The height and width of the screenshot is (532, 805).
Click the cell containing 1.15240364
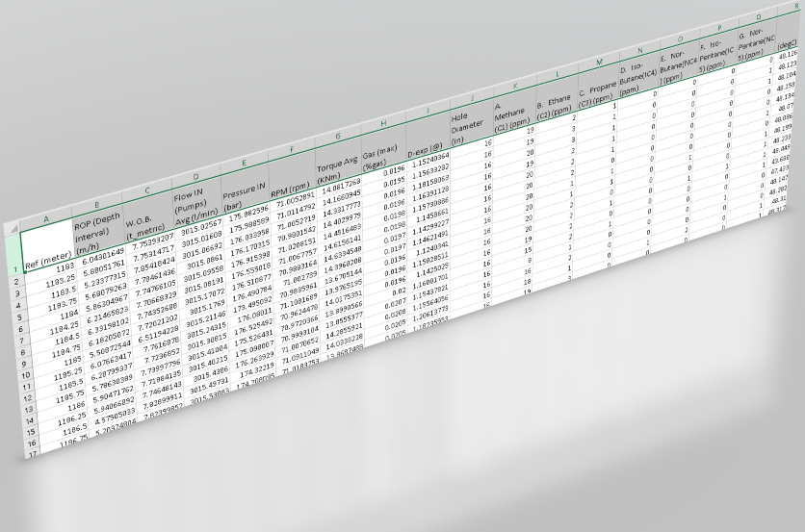coord(428,160)
